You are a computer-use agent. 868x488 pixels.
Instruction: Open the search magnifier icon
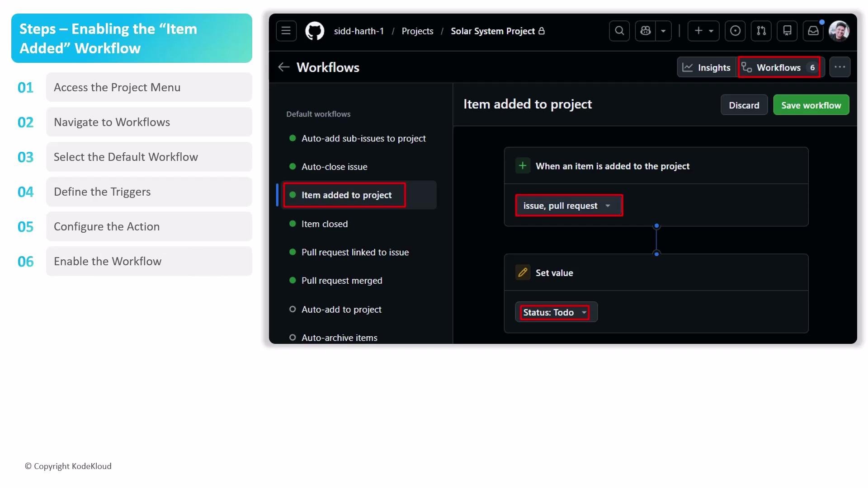coord(619,31)
